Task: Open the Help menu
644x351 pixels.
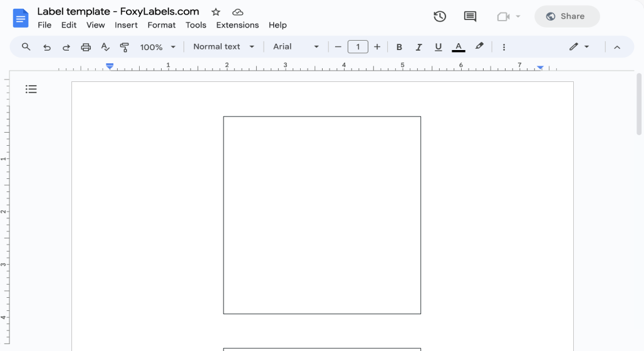Action: tap(278, 25)
